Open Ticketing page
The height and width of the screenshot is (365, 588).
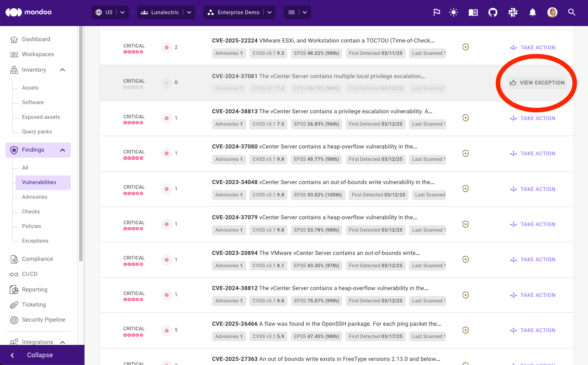(x=34, y=305)
